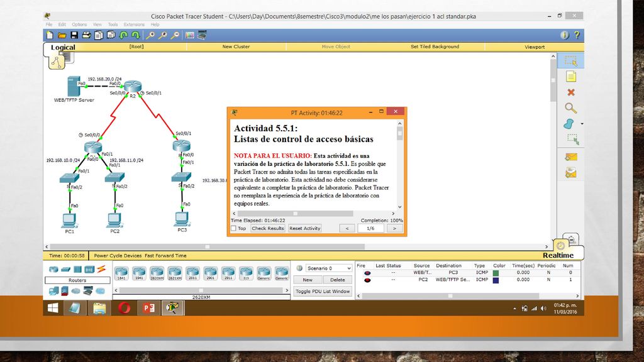Select PC3 in the workspace
The width and height of the screenshot is (644, 362).
point(182,219)
